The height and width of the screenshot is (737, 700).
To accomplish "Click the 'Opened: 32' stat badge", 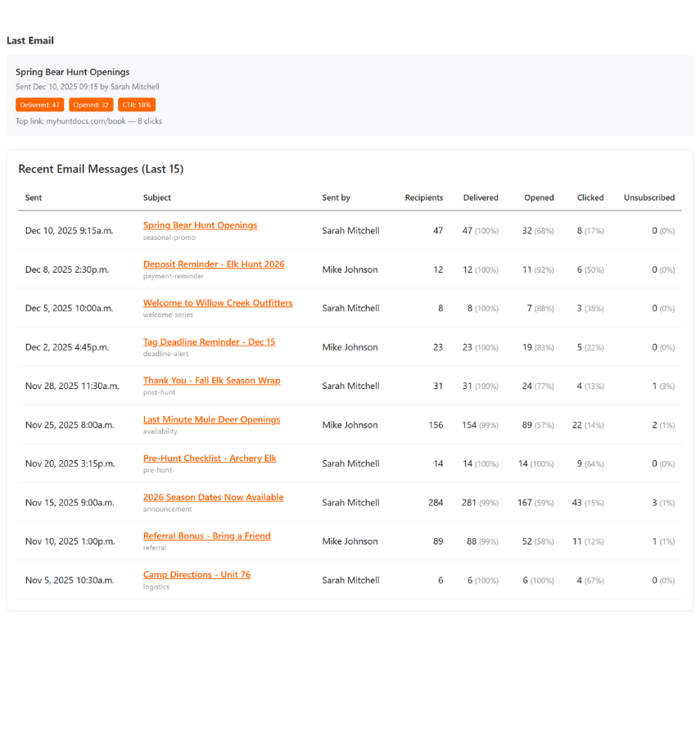I will 91,104.
